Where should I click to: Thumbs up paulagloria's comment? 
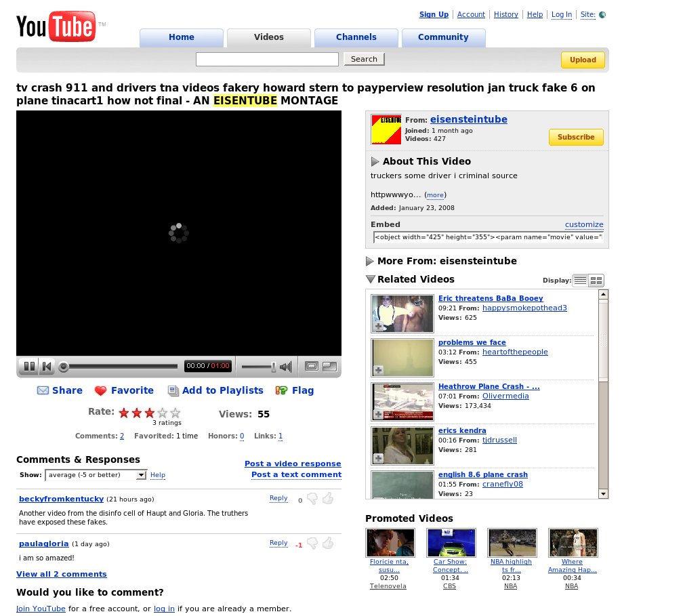click(x=328, y=543)
